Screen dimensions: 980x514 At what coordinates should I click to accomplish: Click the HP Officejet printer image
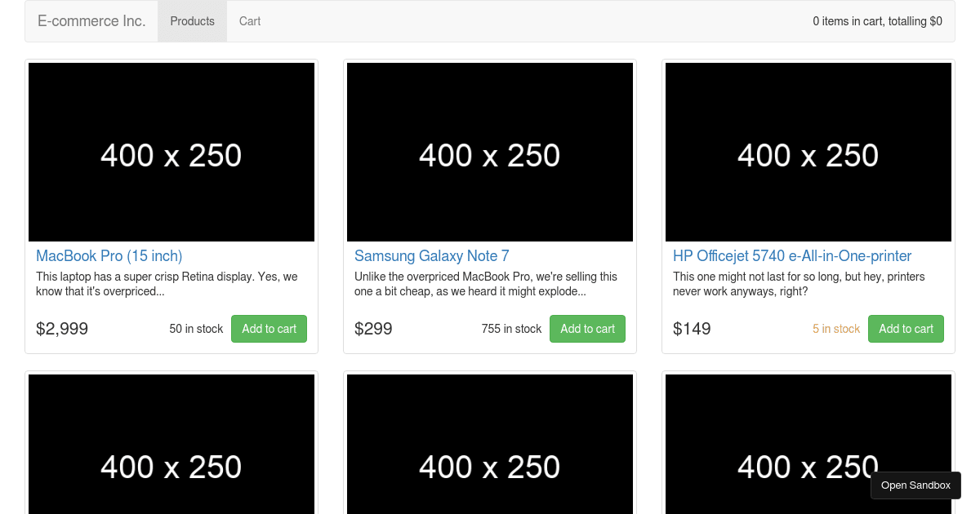coord(808,153)
